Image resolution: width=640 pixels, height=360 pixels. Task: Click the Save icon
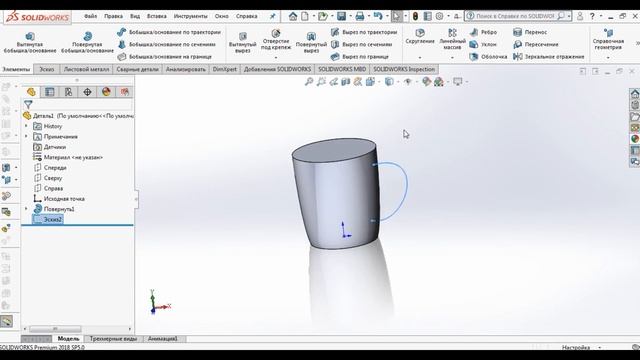(342, 16)
